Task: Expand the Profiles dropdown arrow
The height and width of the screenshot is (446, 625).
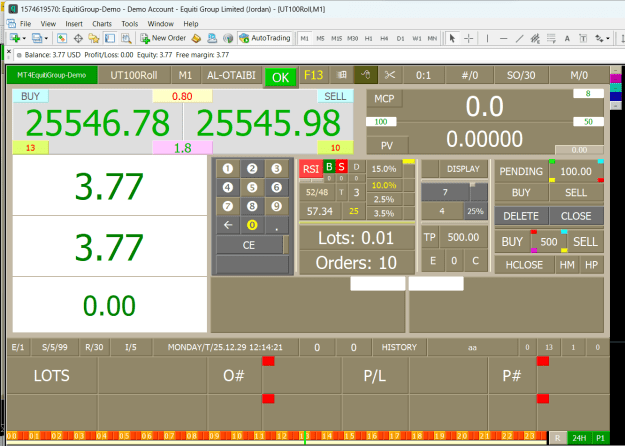Action: pyautogui.click(x=46, y=39)
